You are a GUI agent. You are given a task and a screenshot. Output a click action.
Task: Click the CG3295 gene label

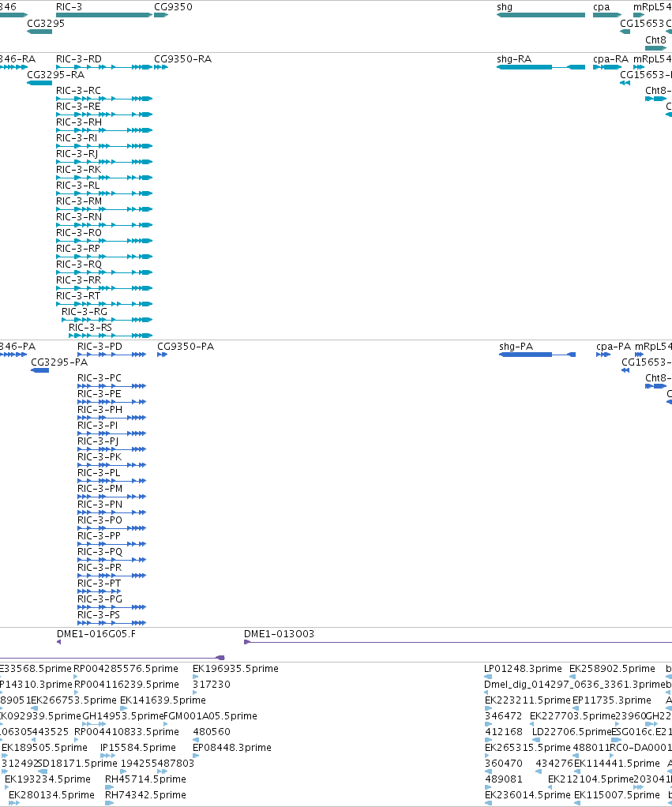(46, 23)
